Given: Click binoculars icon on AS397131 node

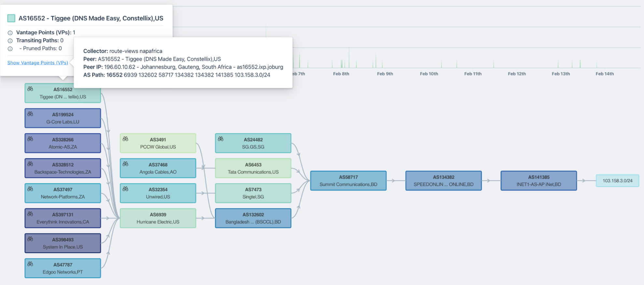Looking at the screenshot, I should coord(30,214).
